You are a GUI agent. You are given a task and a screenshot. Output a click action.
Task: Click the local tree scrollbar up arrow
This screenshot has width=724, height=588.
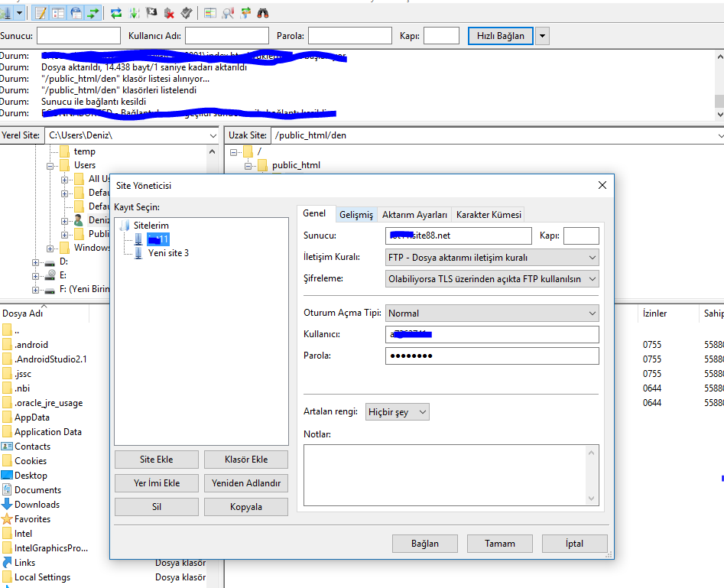pyautogui.click(x=212, y=151)
